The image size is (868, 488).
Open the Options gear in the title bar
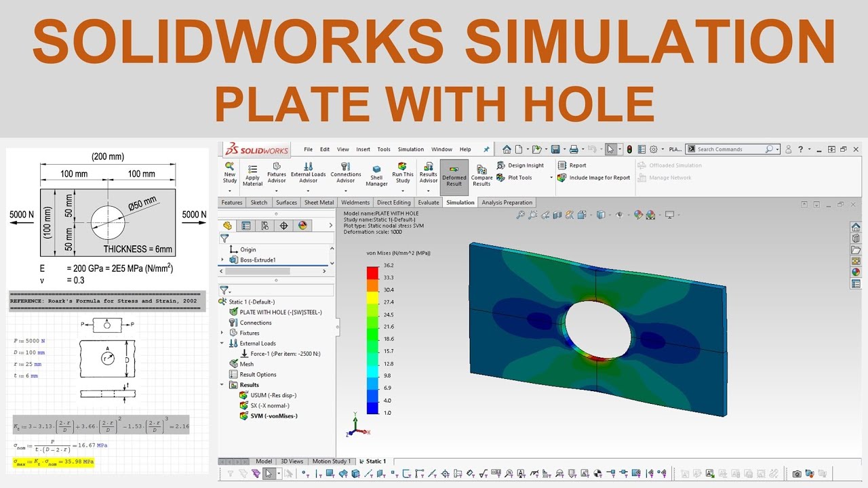[654, 149]
